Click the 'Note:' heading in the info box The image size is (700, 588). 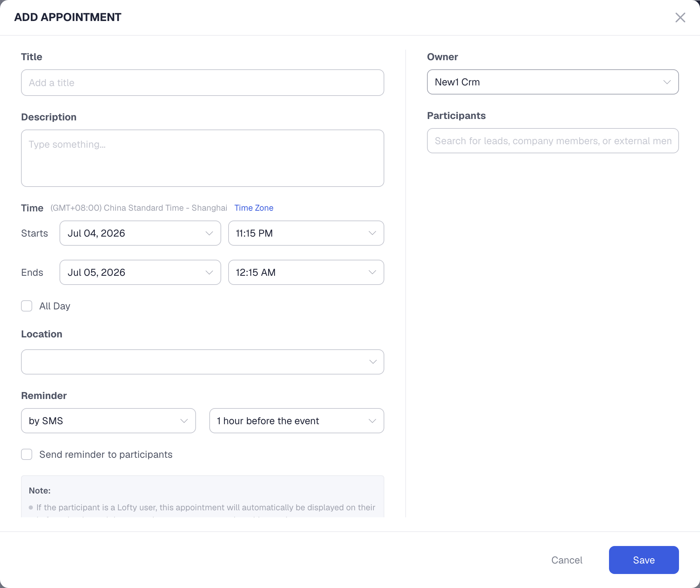pos(40,491)
